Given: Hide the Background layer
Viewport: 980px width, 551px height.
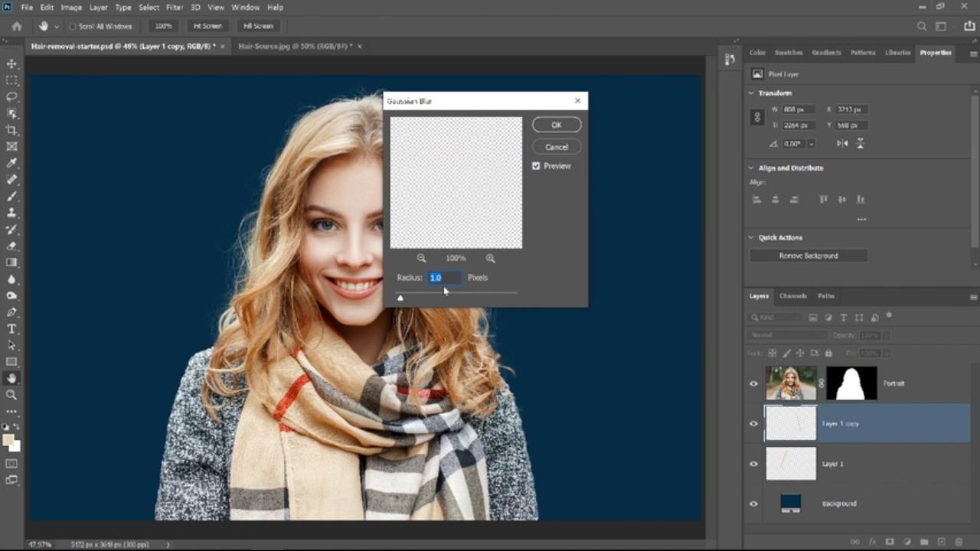Looking at the screenshot, I should point(753,504).
